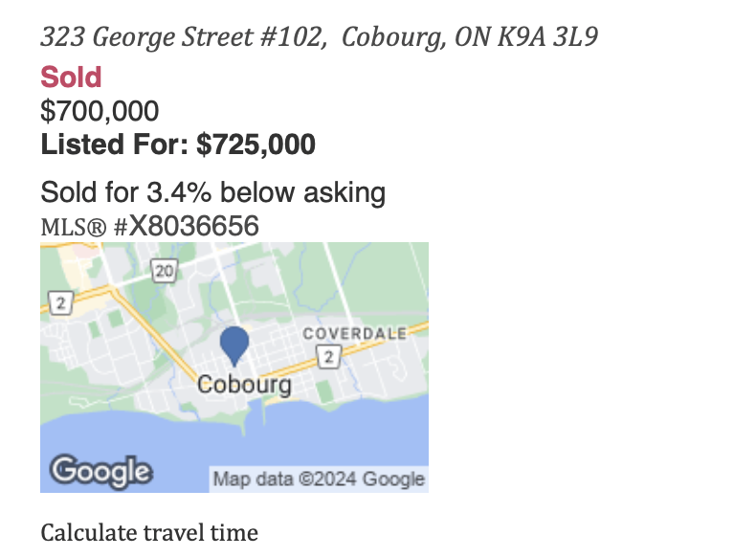The height and width of the screenshot is (557, 756).
Task: Click the Listed For: $725,000 text
Action: pyautogui.click(x=178, y=145)
